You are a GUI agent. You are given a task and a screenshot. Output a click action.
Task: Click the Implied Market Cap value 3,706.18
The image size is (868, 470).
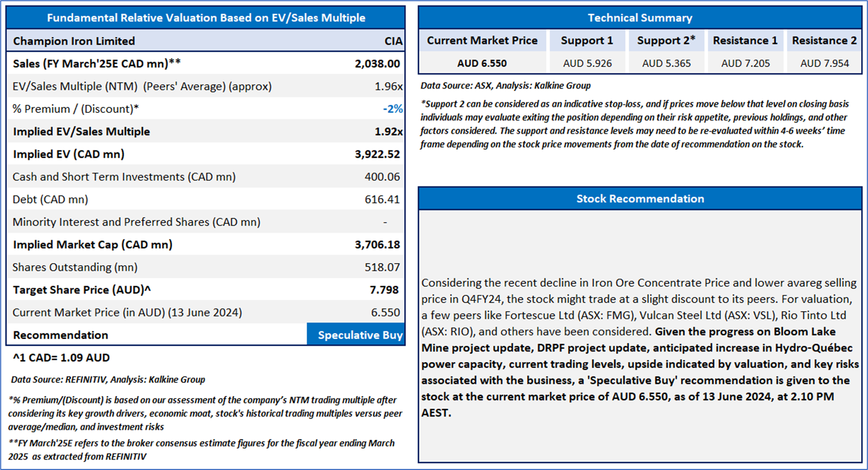(x=377, y=245)
